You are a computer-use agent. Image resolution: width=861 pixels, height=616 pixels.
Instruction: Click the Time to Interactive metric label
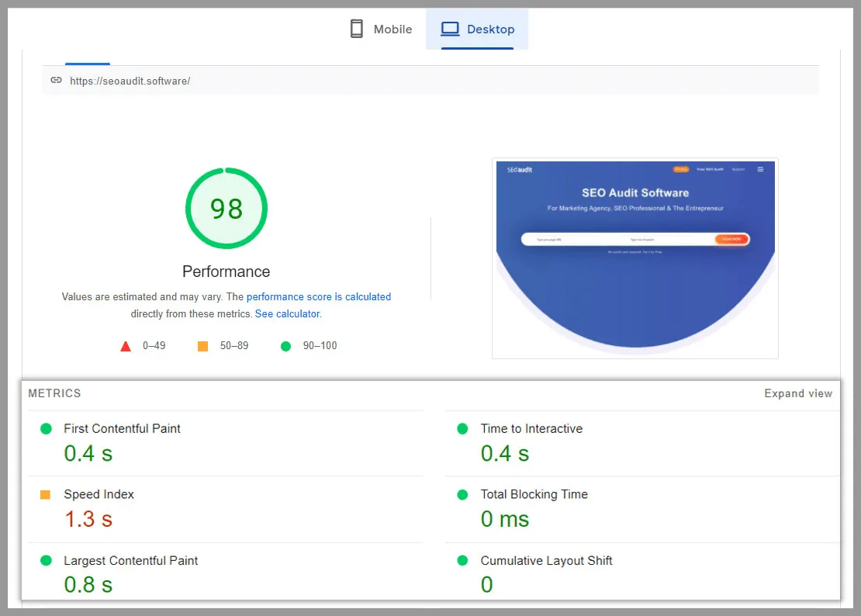click(531, 428)
